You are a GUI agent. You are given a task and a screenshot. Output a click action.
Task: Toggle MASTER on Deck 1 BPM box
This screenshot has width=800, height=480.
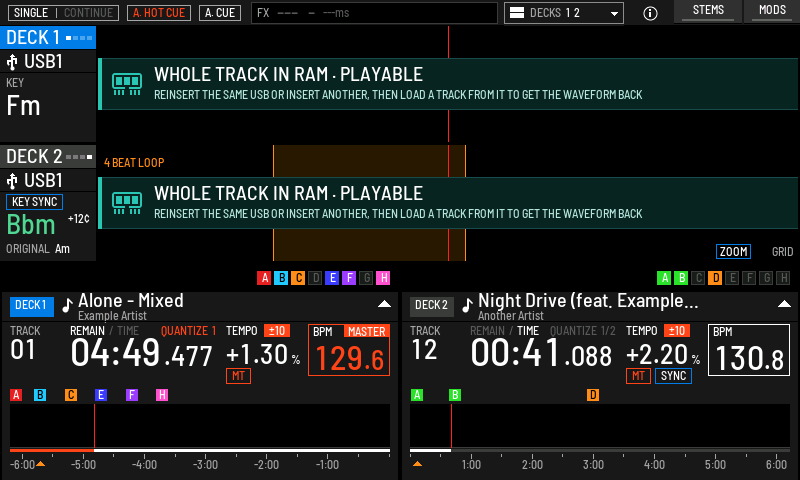pos(367,332)
